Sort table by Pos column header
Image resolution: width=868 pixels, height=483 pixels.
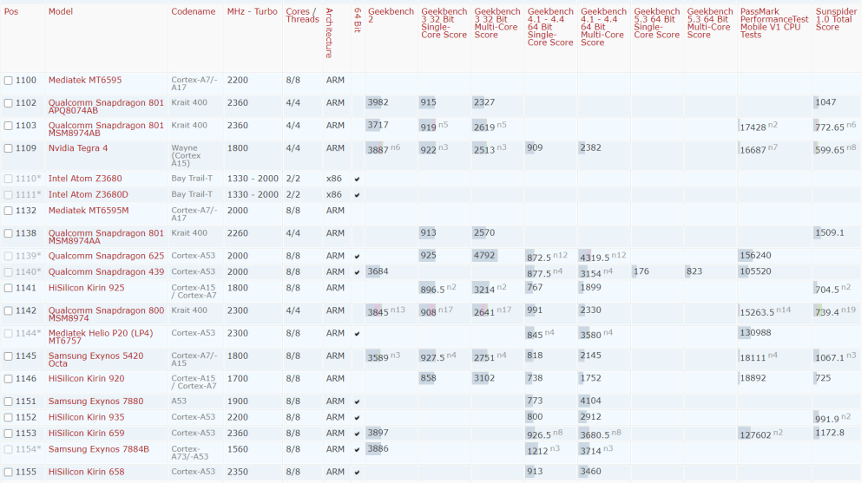[x=11, y=11]
